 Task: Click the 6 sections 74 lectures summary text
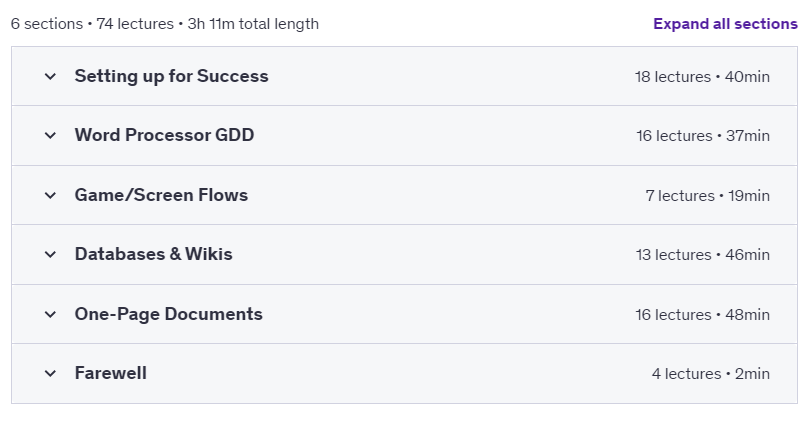[x=164, y=24]
